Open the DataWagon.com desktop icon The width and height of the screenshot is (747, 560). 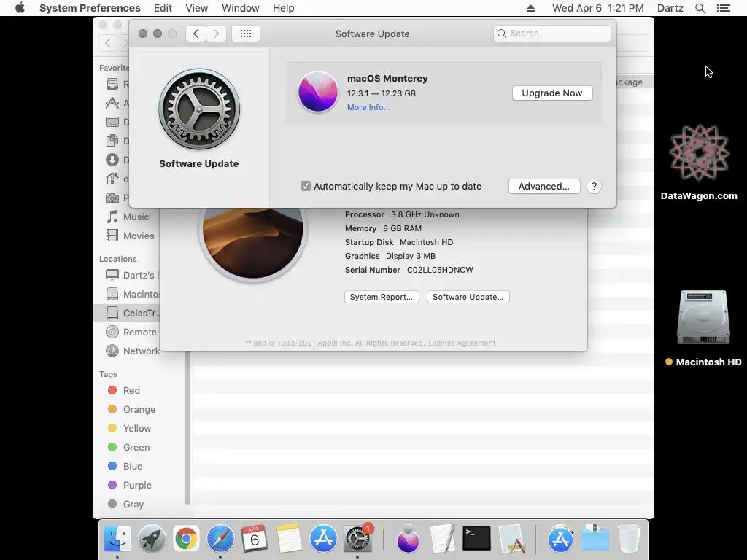699,152
